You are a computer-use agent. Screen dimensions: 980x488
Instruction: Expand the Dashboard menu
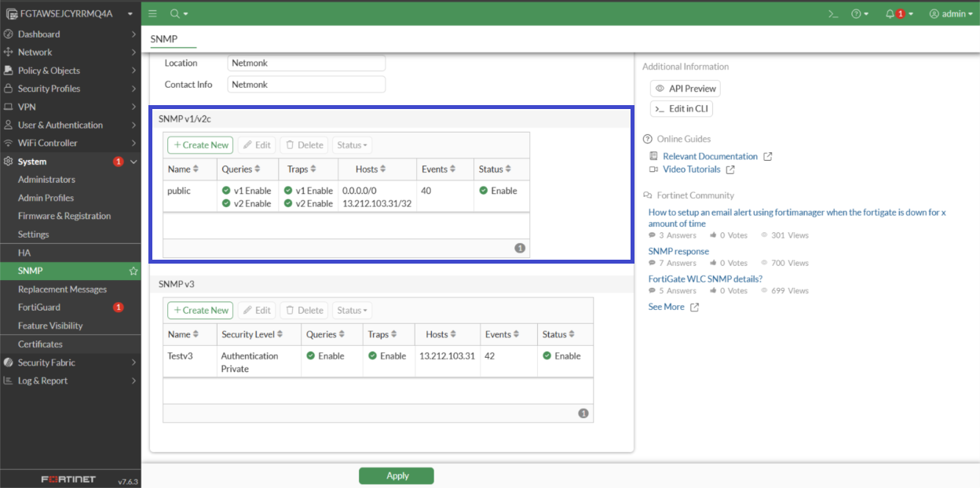[71, 34]
